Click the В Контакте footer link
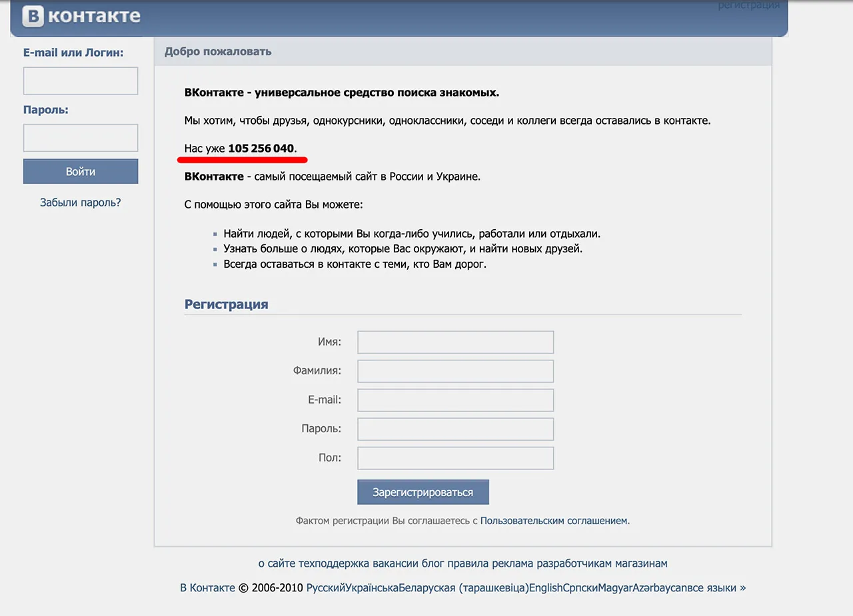 point(207,588)
